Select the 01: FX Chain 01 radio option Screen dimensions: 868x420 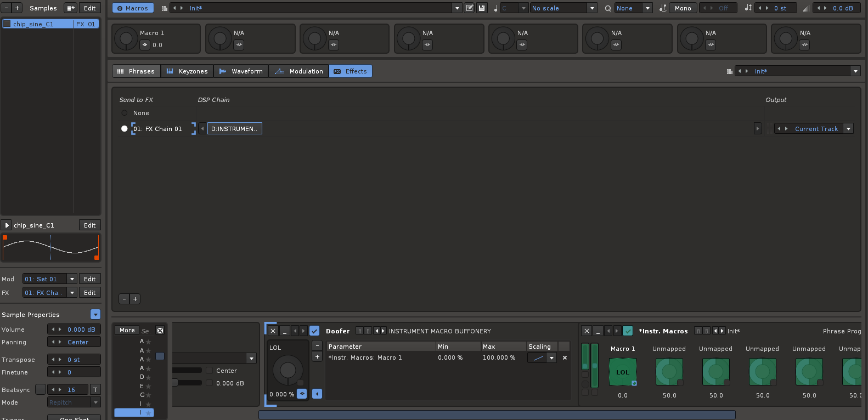pos(124,129)
